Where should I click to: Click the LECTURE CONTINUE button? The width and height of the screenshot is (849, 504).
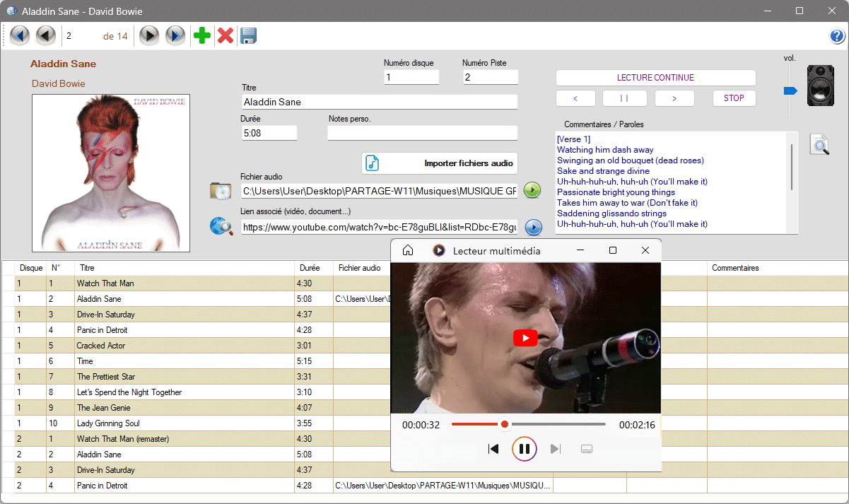(x=655, y=78)
